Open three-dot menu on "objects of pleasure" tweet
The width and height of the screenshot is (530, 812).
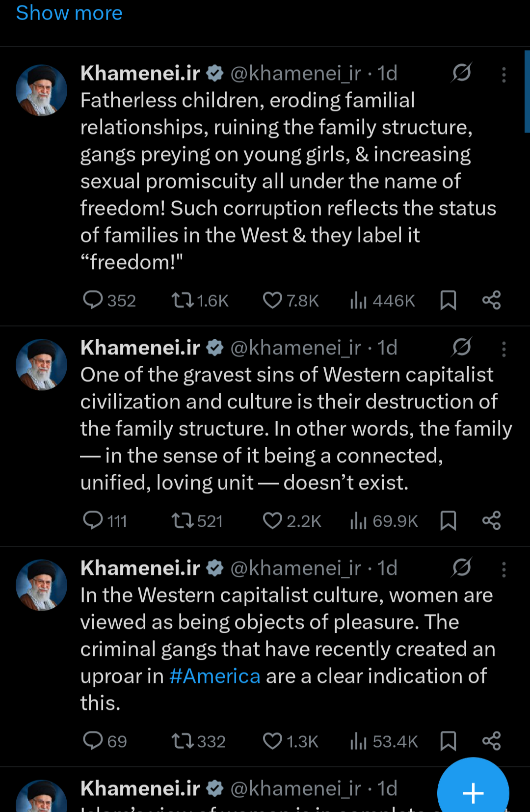click(503, 569)
